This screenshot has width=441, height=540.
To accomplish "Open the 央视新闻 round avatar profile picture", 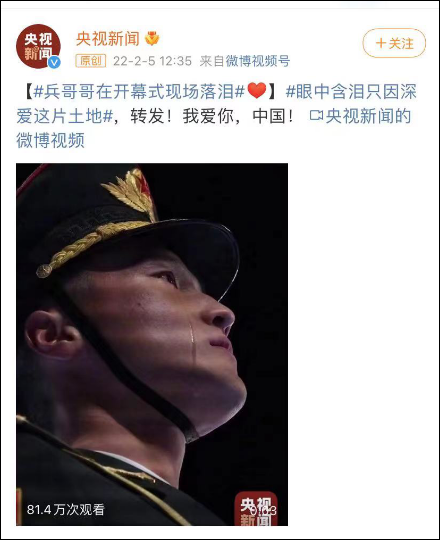I will (x=38, y=46).
